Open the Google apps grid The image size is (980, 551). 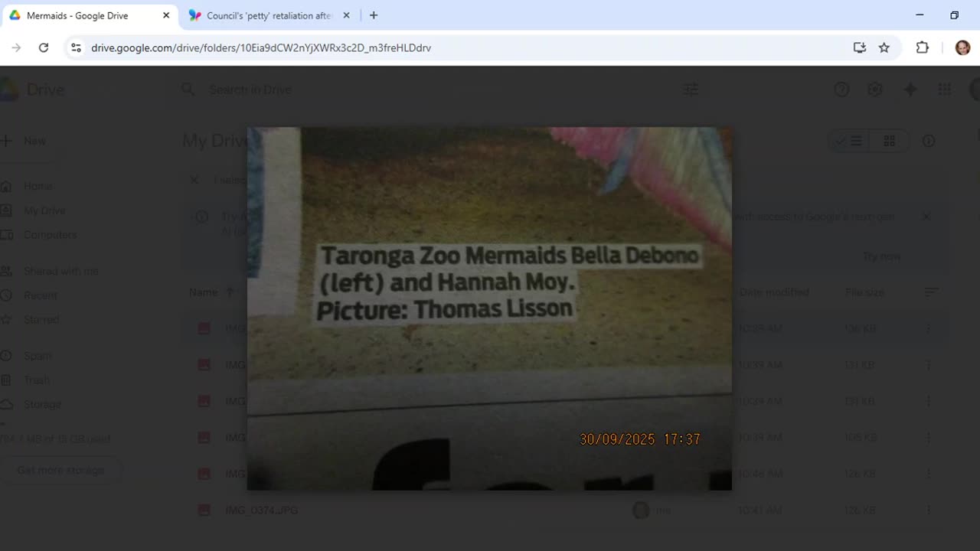[x=945, y=90]
